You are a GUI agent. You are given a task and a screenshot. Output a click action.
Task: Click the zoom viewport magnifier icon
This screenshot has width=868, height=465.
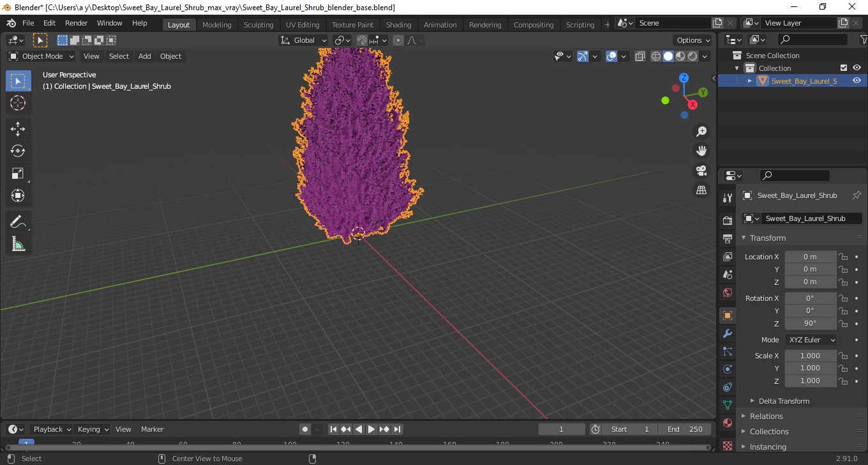701,131
